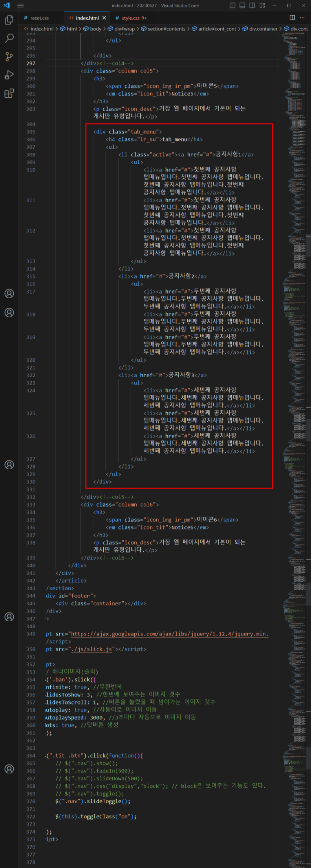Expand the div.container breadcrumb item
Viewport: 311px width, 868px height.
click(x=260, y=29)
